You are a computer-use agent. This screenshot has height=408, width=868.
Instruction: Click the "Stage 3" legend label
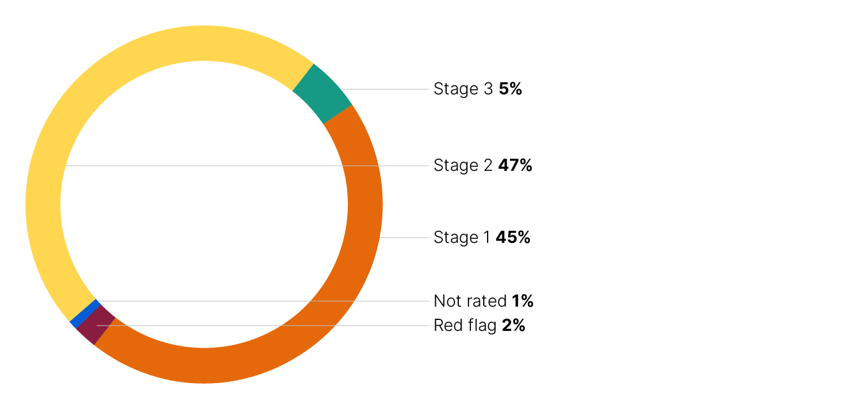463,89
